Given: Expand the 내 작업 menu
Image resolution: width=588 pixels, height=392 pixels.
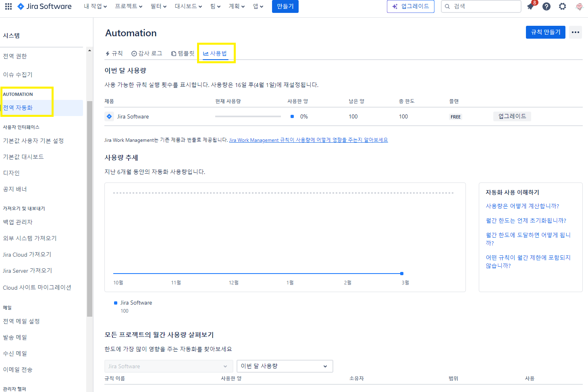Looking at the screenshot, I should pyautogui.click(x=95, y=6).
